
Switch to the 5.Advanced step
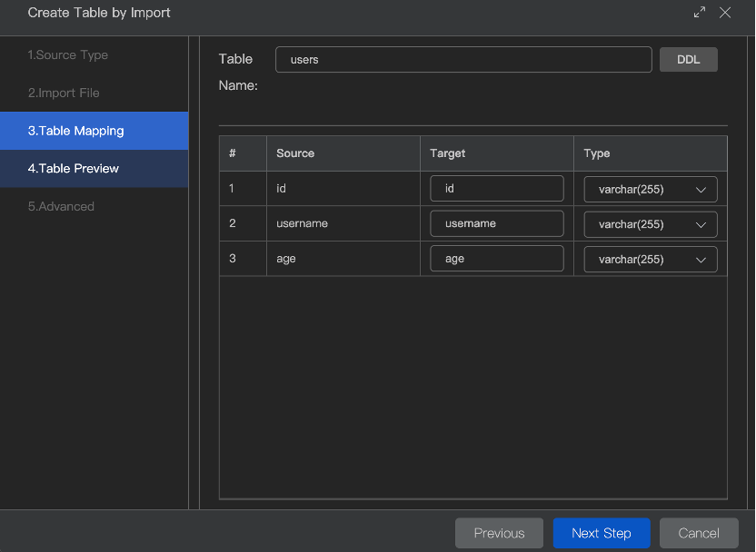tap(61, 207)
